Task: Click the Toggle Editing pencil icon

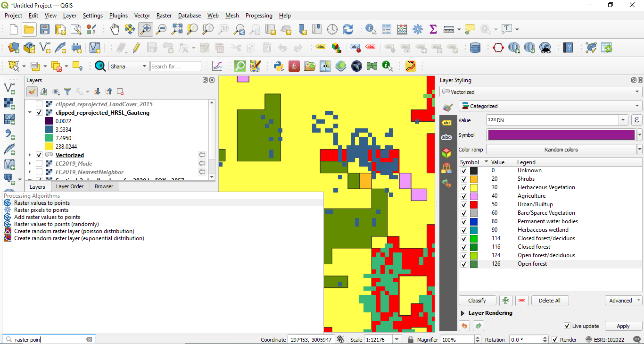Action: (136, 48)
